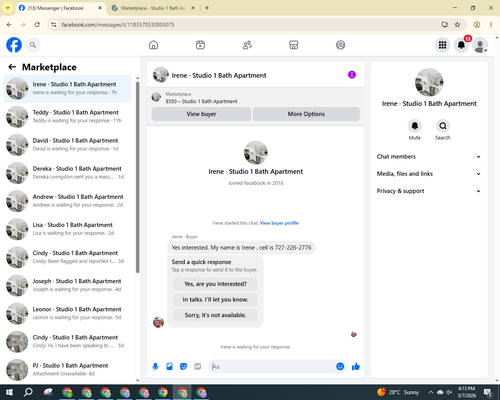The width and height of the screenshot is (500, 400).
Task: Open the account profile avatar menu
Action: (480, 45)
